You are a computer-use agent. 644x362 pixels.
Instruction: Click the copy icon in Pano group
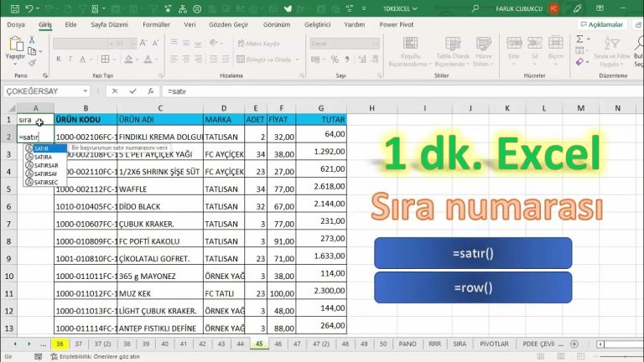(x=32, y=51)
